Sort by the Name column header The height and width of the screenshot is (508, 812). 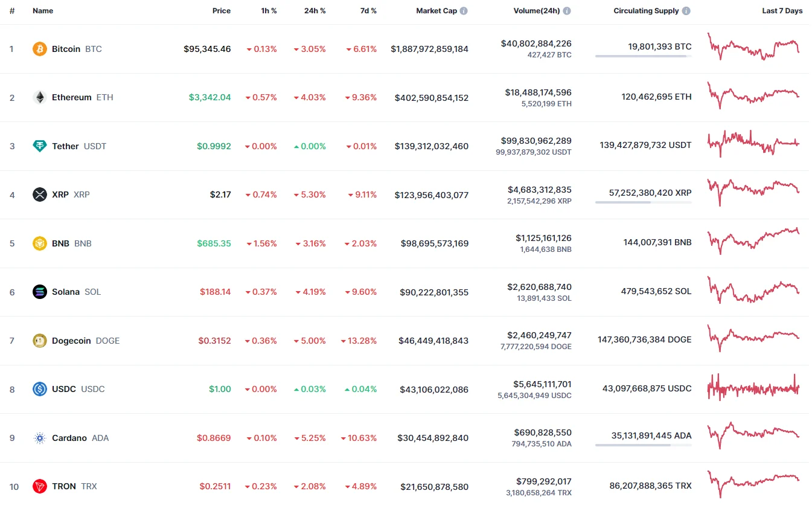click(x=43, y=11)
